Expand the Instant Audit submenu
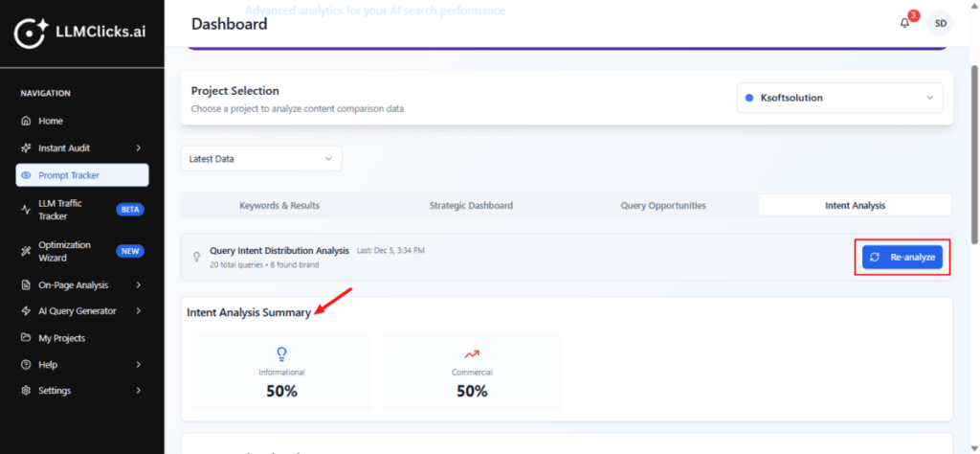Viewport: 980px width, 454px height. click(139, 148)
